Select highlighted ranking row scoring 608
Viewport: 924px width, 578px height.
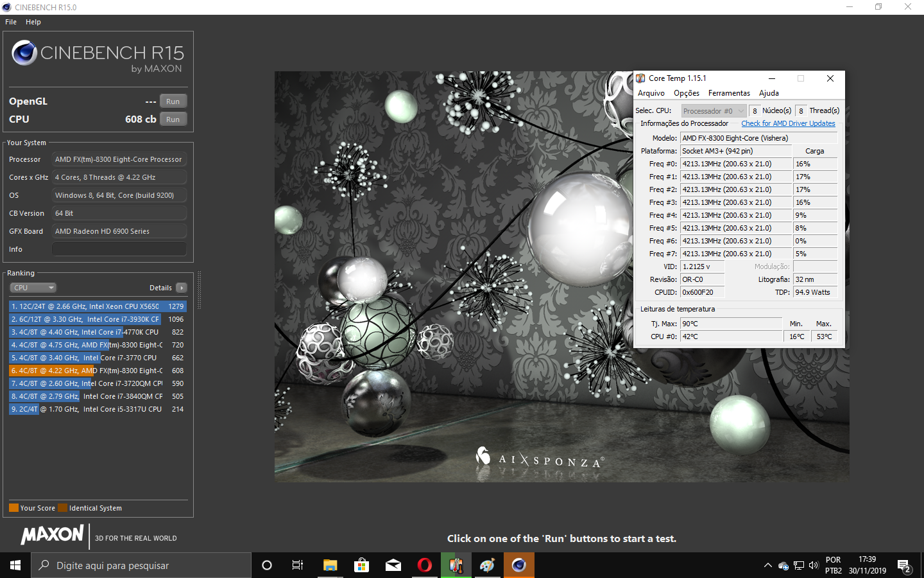[x=98, y=371]
